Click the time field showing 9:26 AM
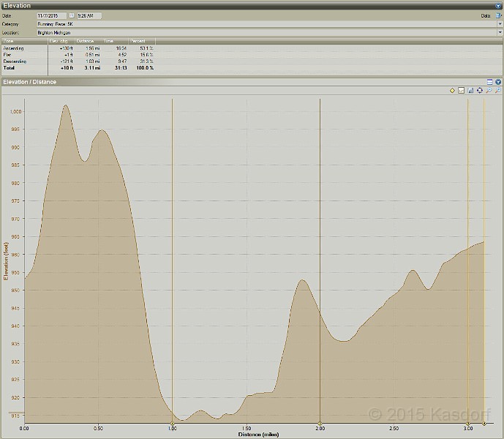Viewport: 504px width, 439px height. click(x=89, y=15)
